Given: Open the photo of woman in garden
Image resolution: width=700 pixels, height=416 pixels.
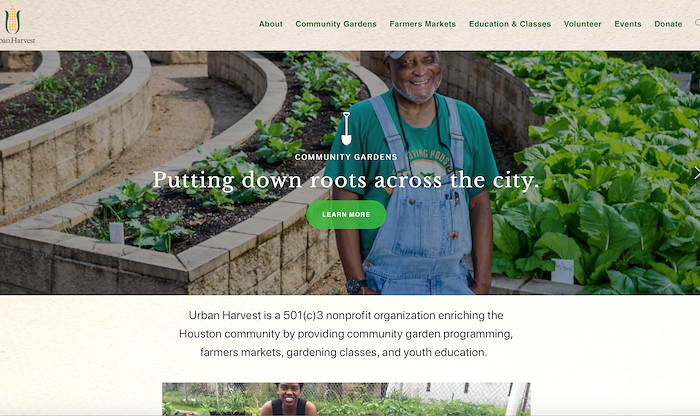Looking at the screenshot, I should click(346, 399).
